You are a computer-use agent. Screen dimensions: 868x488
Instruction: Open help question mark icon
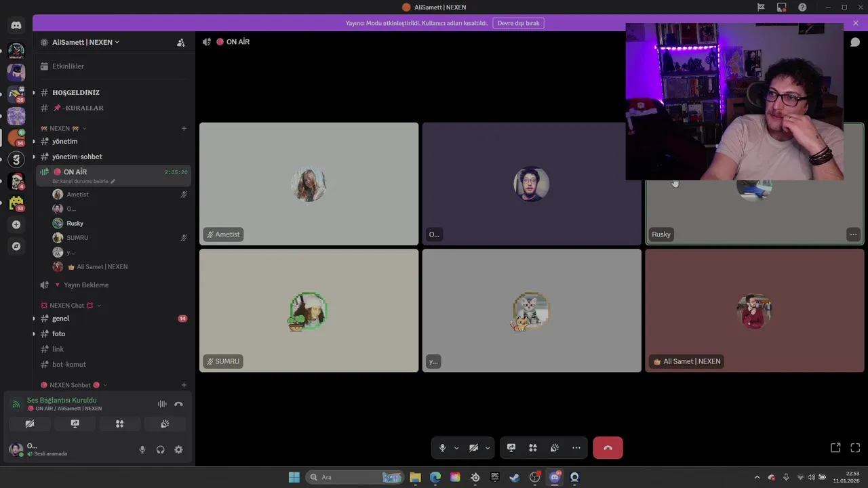pos(802,7)
